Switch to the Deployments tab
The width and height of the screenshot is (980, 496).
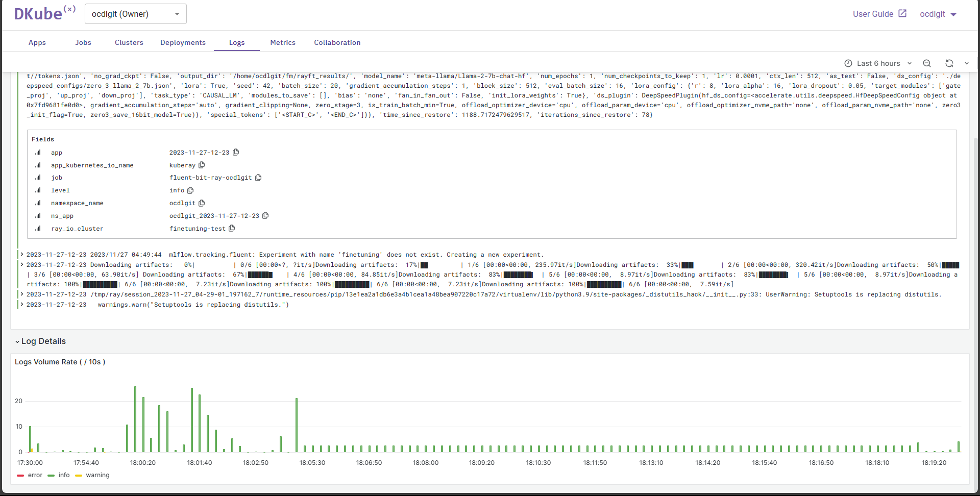point(183,42)
